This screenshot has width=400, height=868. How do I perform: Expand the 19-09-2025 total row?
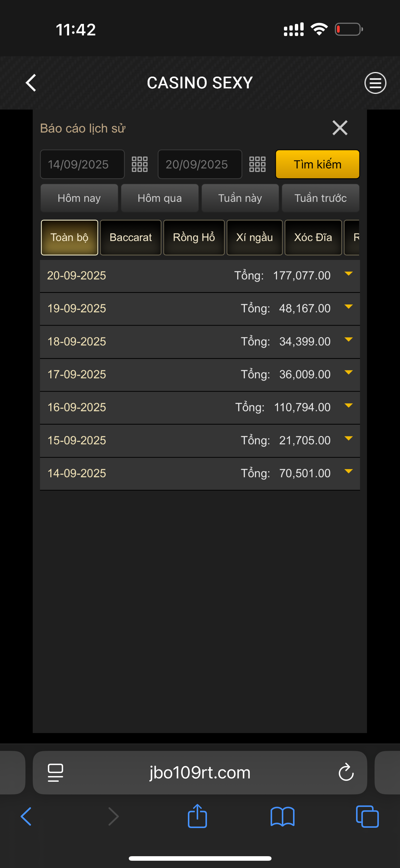click(348, 307)
